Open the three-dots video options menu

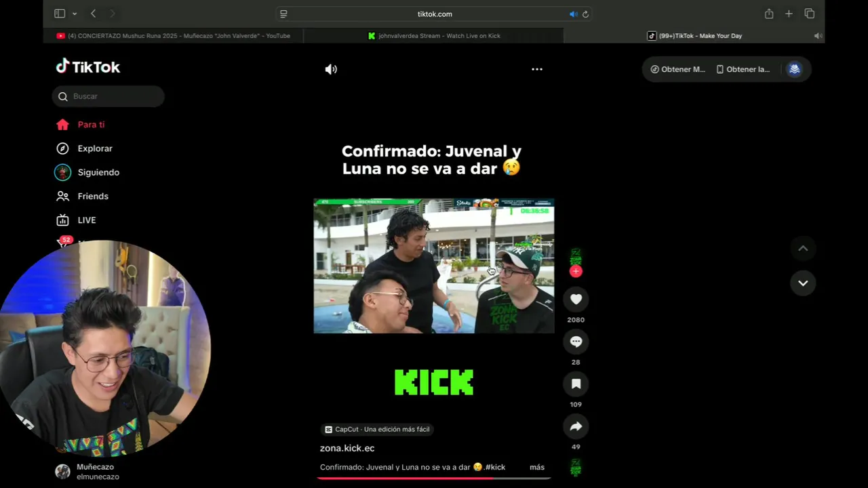point(537,69)
